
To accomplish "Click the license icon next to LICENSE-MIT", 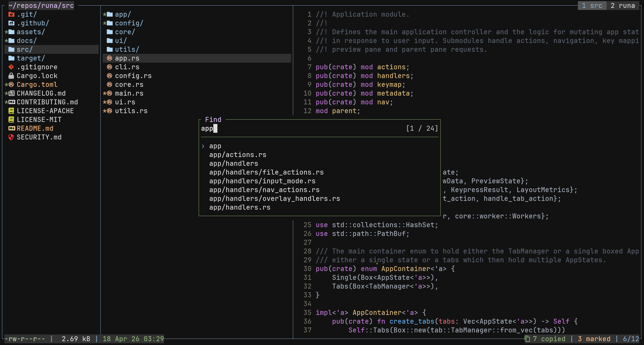I will (x=11, y=120).
